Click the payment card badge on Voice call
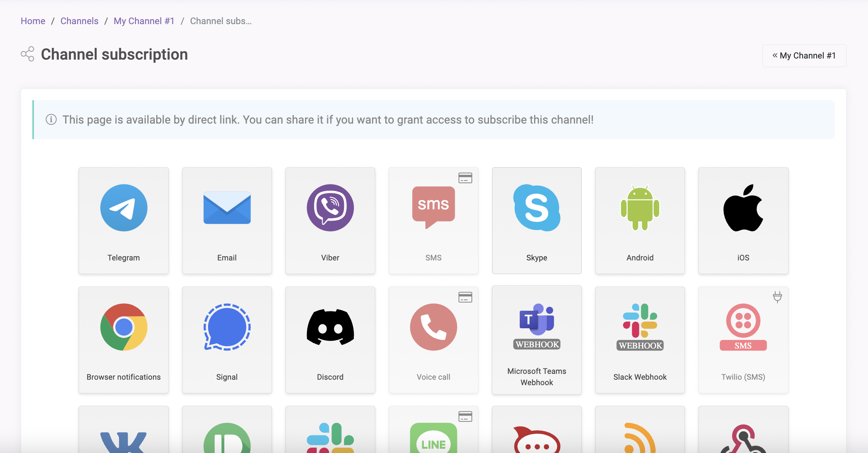 465,297
